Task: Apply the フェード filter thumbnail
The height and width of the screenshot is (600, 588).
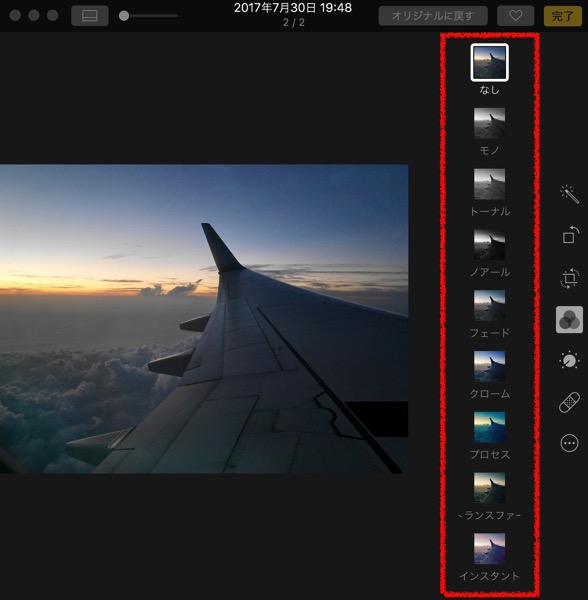Action: pyautogui.click(x=489, y=306)
